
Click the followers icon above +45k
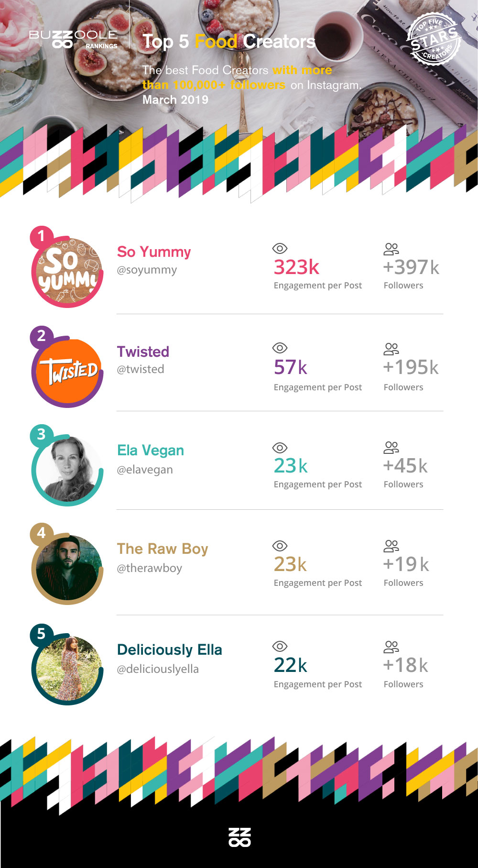(391, 448)
